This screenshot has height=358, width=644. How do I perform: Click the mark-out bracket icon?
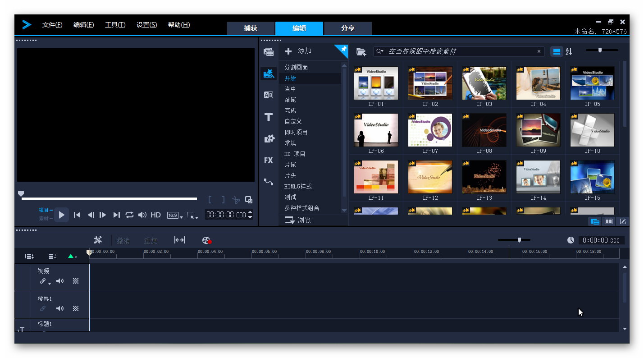point(223,200)
